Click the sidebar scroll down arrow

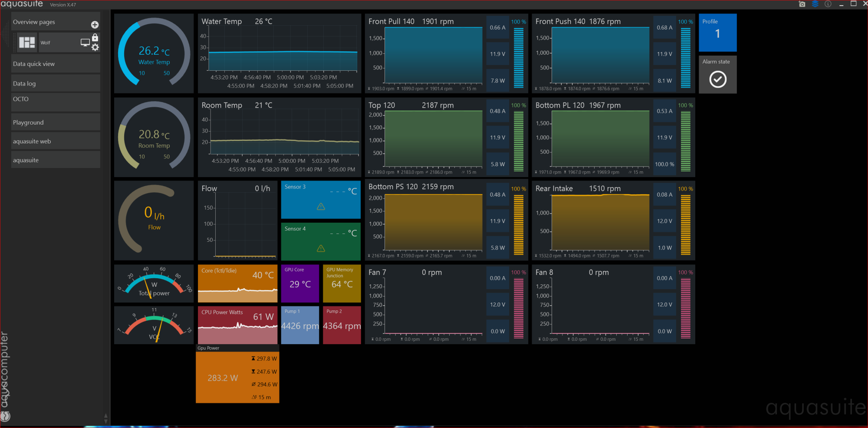pyautogui.click(x=106, y=421)
